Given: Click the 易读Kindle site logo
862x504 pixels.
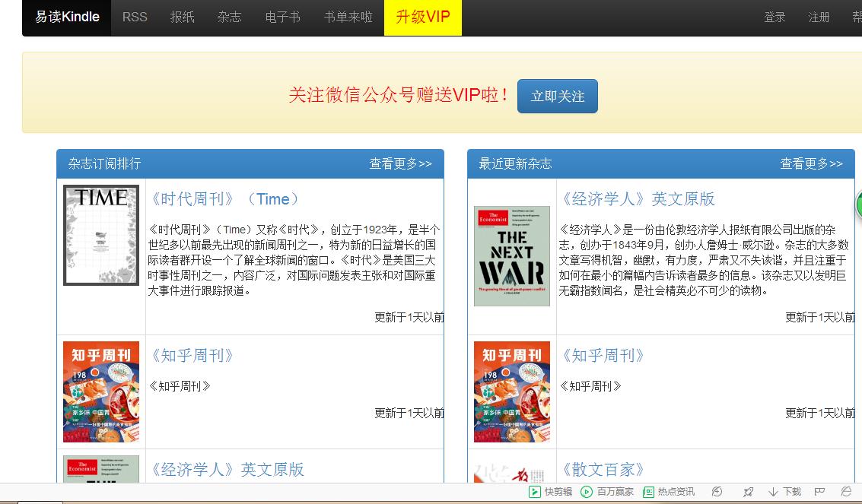Looking at the screenshot, I should click(x=65, y=17).
